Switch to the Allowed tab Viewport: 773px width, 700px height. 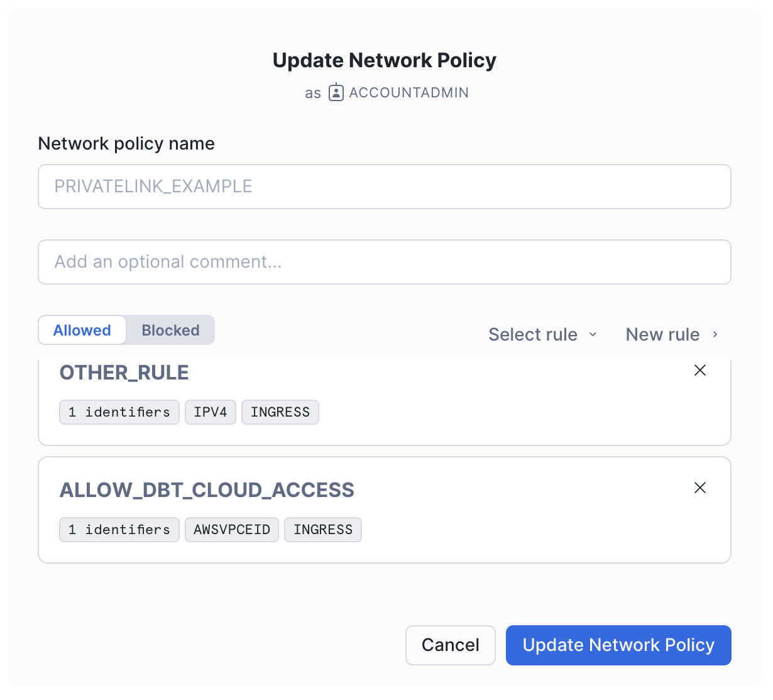pos(82,330)
